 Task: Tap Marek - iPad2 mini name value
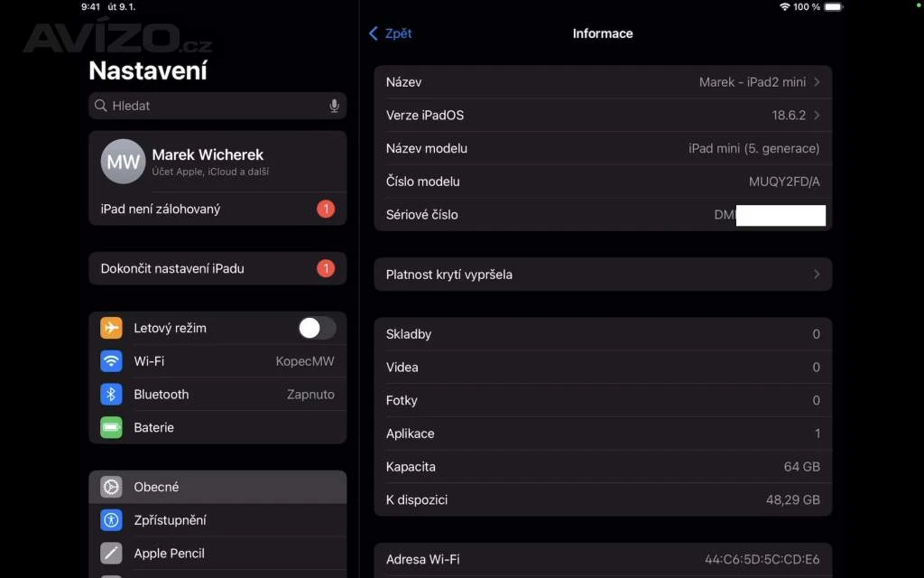(753, 82)
